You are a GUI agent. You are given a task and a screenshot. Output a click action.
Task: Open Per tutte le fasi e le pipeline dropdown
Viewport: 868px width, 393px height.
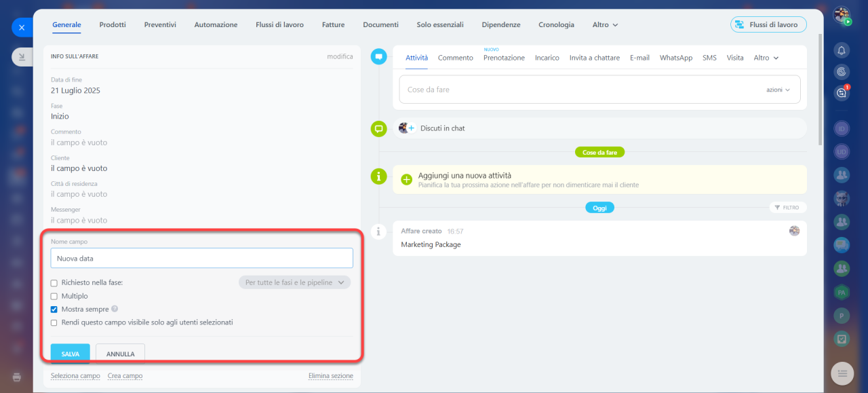click(x=294, y=282)
